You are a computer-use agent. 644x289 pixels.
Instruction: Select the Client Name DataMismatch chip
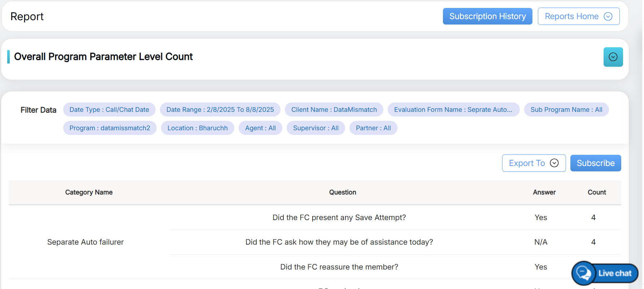point(334,110)
